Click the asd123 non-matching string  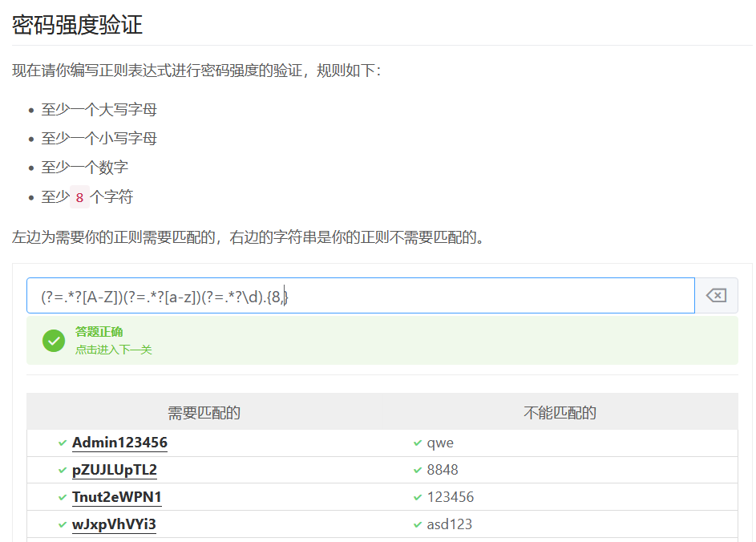point(449,524)
